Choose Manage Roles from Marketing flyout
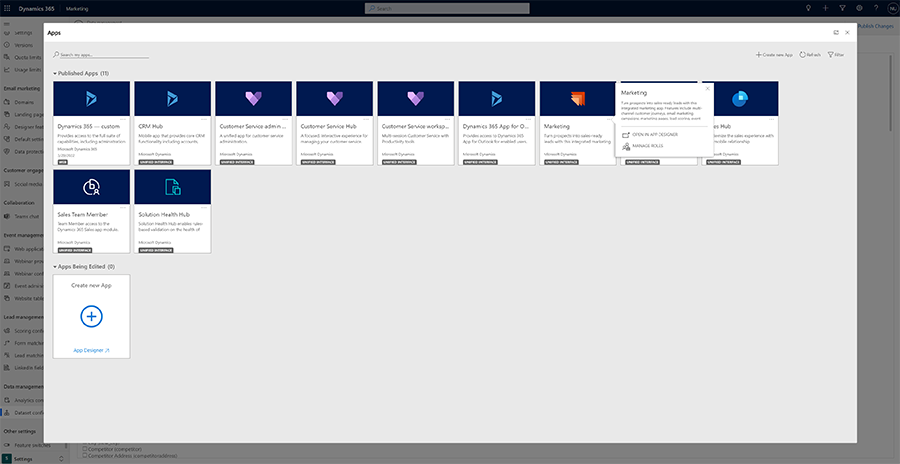The image size is (900, 464). point(643,146)
